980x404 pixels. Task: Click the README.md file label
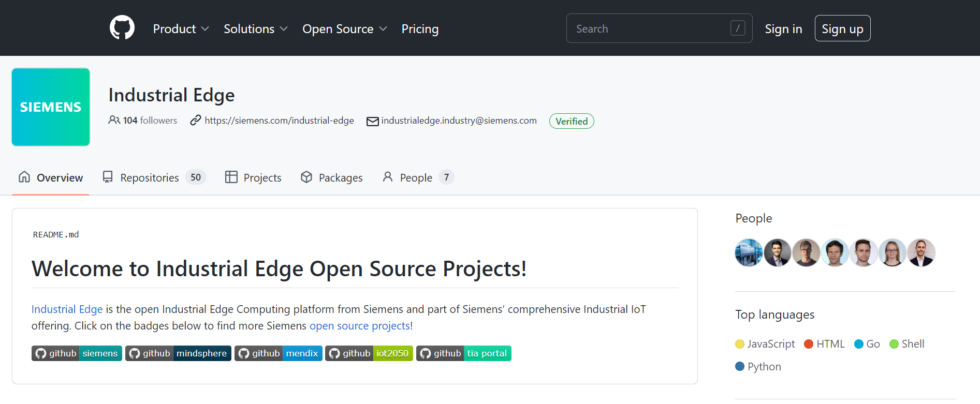[56, 235]
